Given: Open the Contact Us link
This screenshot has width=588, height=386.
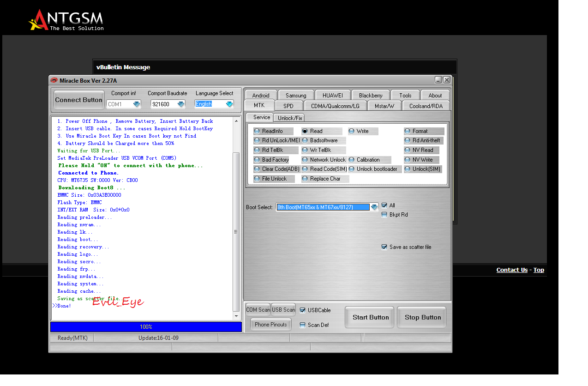Looking at the screenshot, I should click(x=512, y=270).
